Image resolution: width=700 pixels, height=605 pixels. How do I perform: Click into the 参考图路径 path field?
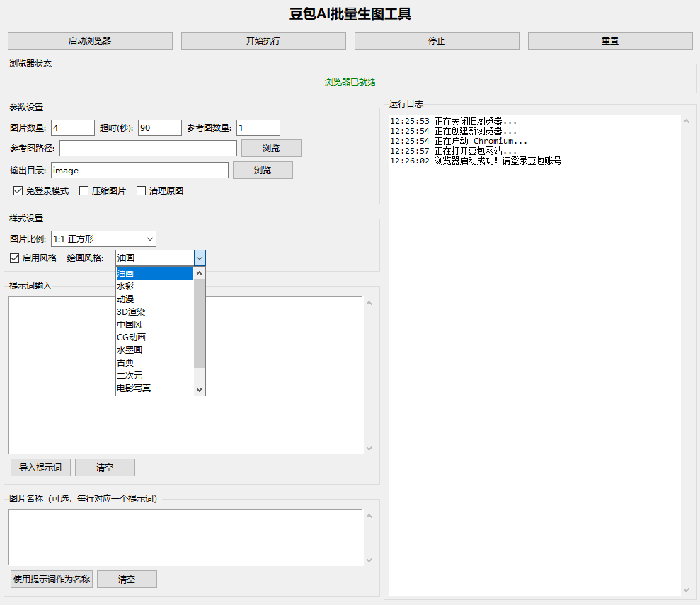pos(148,148)
